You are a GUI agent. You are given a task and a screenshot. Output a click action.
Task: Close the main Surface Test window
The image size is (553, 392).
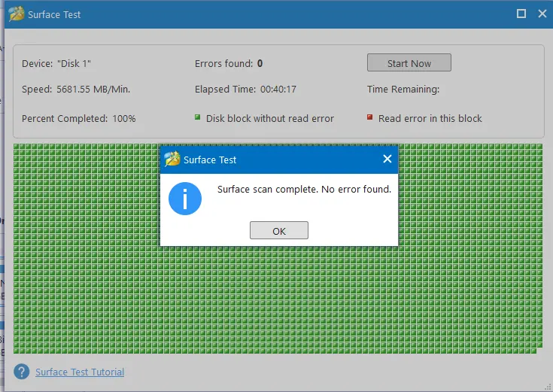tap(542, 14)
